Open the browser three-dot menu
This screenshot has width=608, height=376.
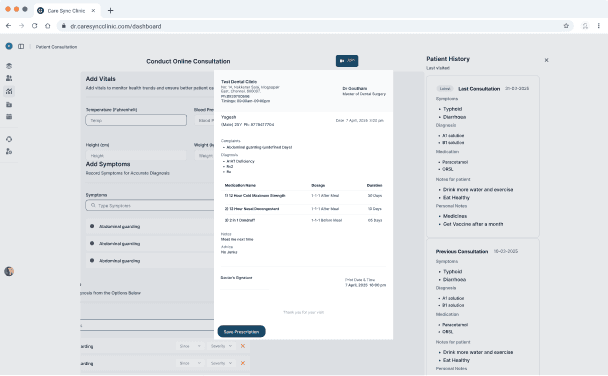click(x=599, y=26)
